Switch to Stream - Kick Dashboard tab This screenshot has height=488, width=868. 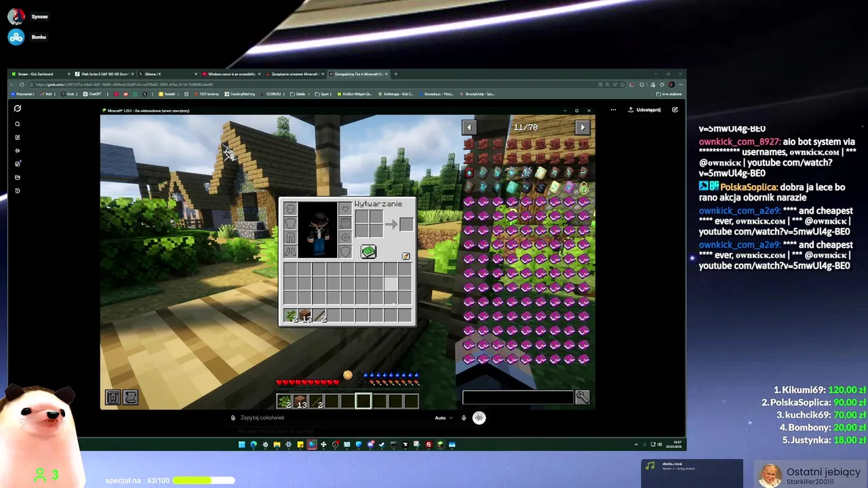click(x=39, y=74)
